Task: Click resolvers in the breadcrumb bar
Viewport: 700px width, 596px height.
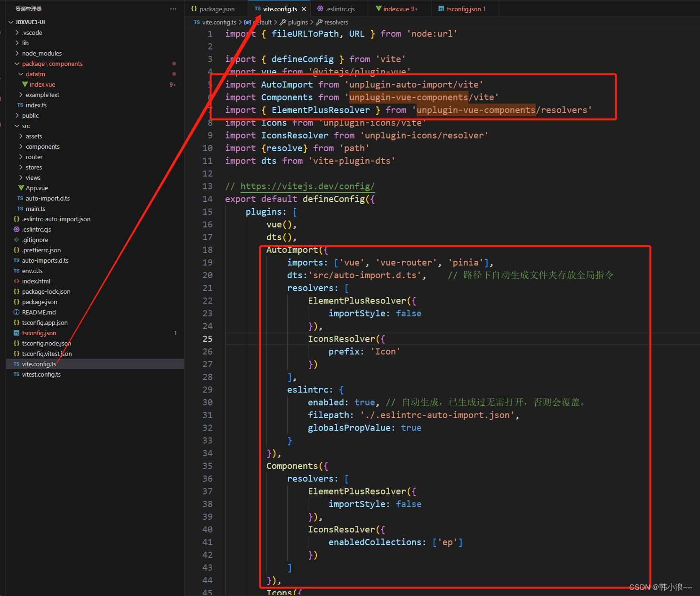Action: click(336, 22)
